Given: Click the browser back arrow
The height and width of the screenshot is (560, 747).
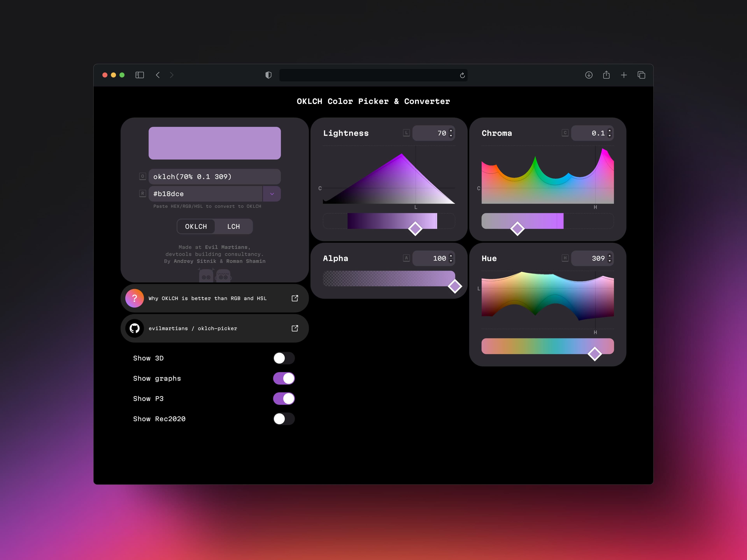Looking at the screenshot, I should 158,75.
